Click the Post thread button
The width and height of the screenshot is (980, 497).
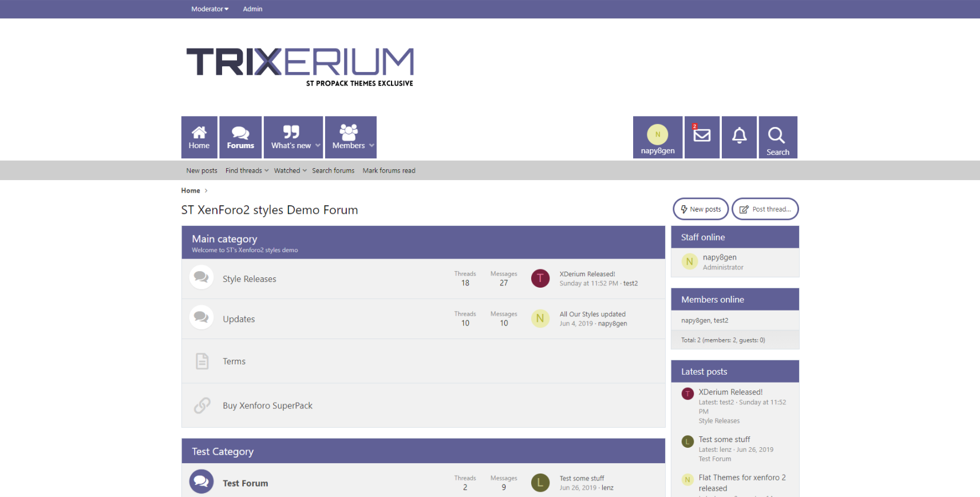coord(765,209)
